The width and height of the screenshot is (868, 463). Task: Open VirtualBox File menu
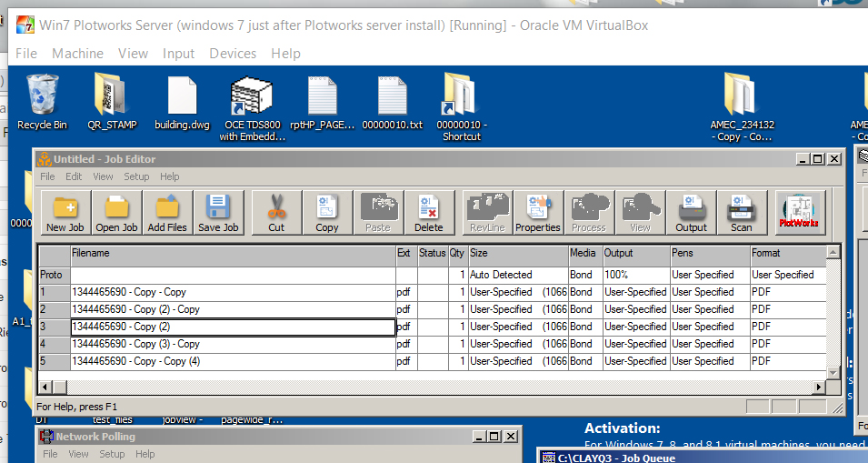coord(26,54)
